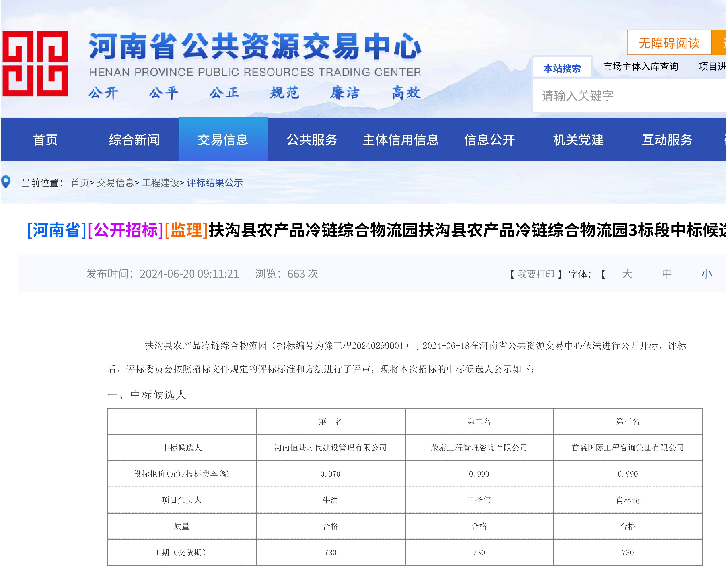728x573 pixels.
Task: Click the [公开招标] title tag
Action: (x=126, y=230)
